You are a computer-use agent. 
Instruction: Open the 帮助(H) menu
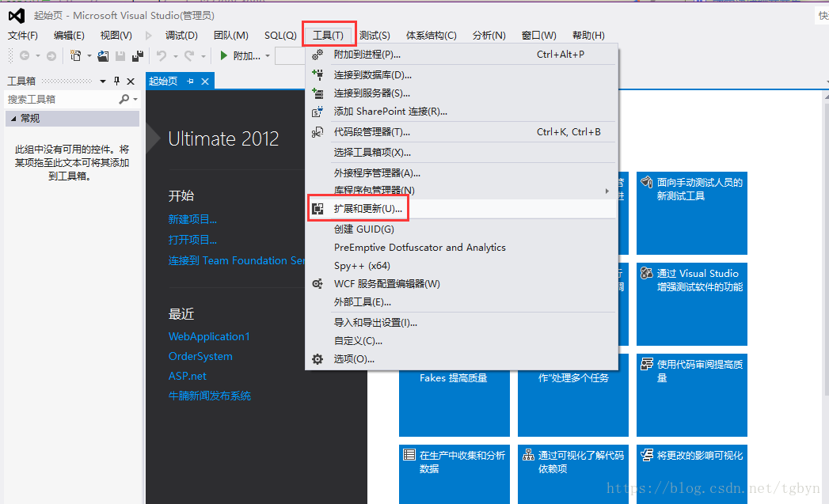click(588, 36)
